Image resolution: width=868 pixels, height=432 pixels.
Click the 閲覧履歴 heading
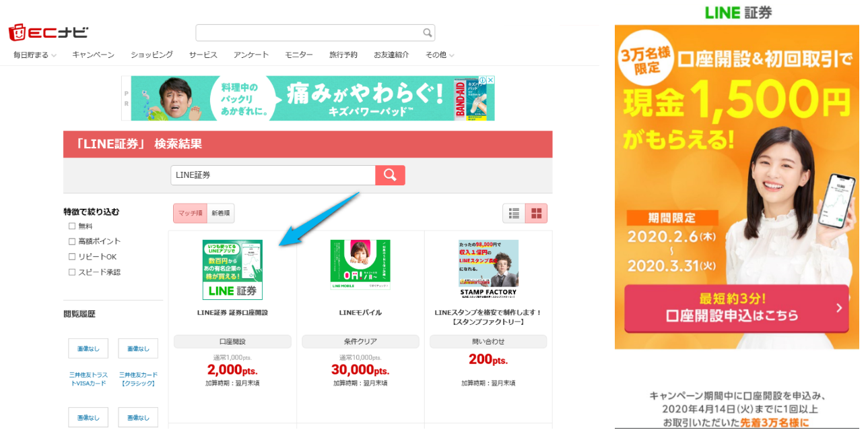pos(79,314)
